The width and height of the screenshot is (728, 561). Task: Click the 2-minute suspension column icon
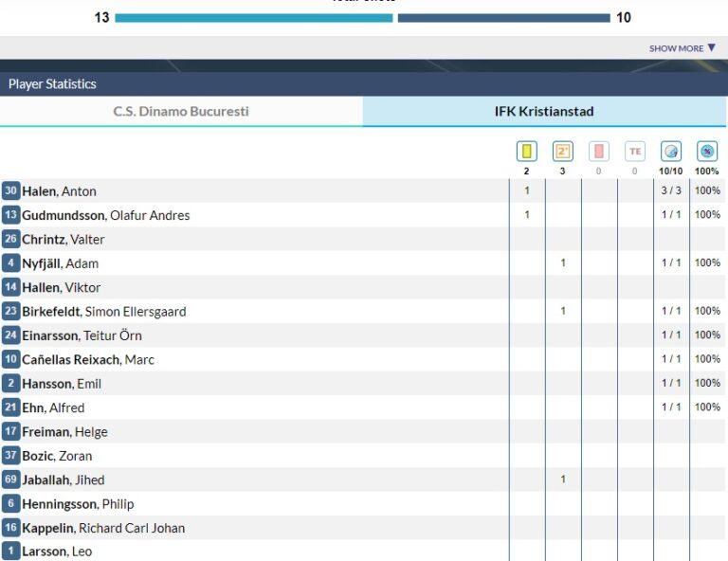tap(563, 152)
